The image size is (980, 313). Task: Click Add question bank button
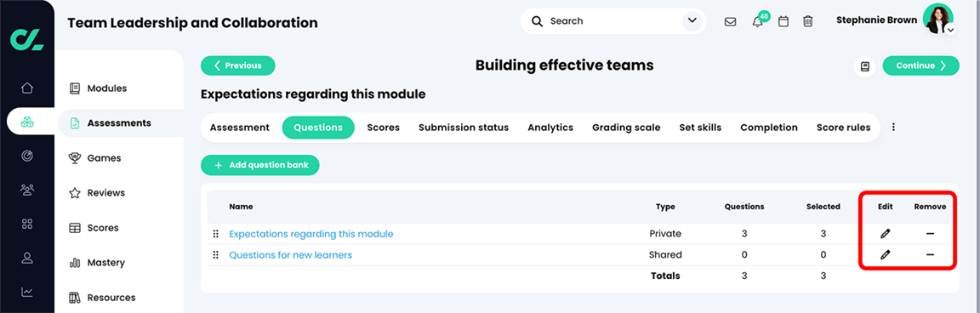(x=260, y=166)
